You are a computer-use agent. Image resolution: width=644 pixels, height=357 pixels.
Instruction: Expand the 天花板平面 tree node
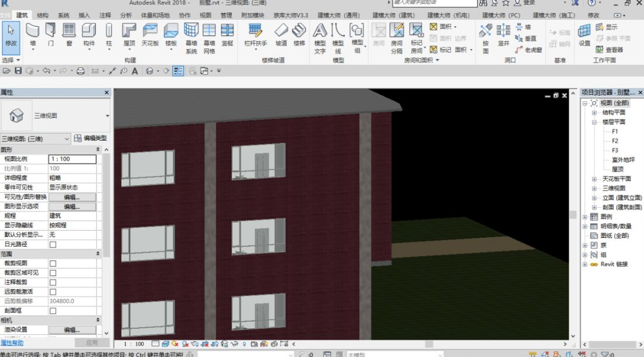click(594, 179)
